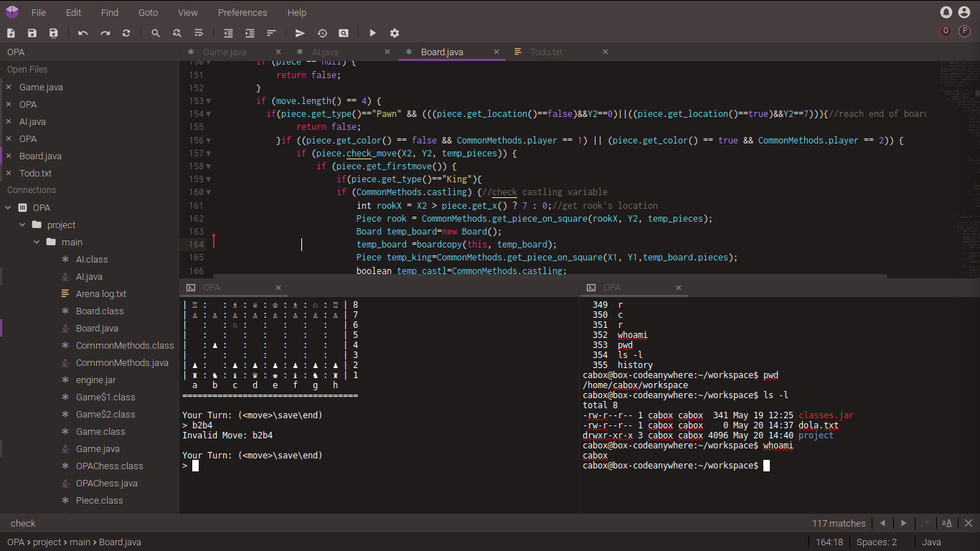
Task: Click the notifications bell icon
Action: [x=946, y=12]
